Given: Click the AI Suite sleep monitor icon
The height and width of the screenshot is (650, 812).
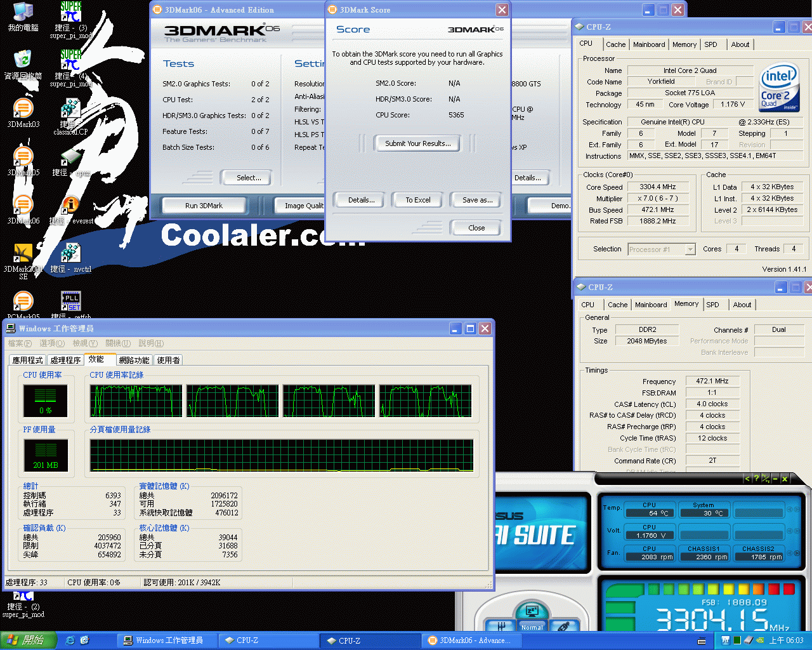Looking at the screenshot, I should 532,611.
